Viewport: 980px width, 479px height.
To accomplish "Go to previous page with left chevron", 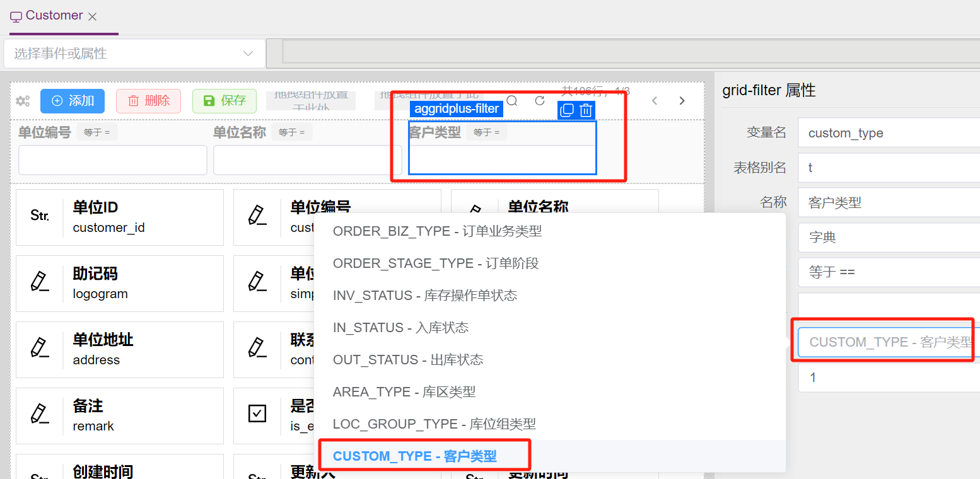I will (x=655, y=101).
